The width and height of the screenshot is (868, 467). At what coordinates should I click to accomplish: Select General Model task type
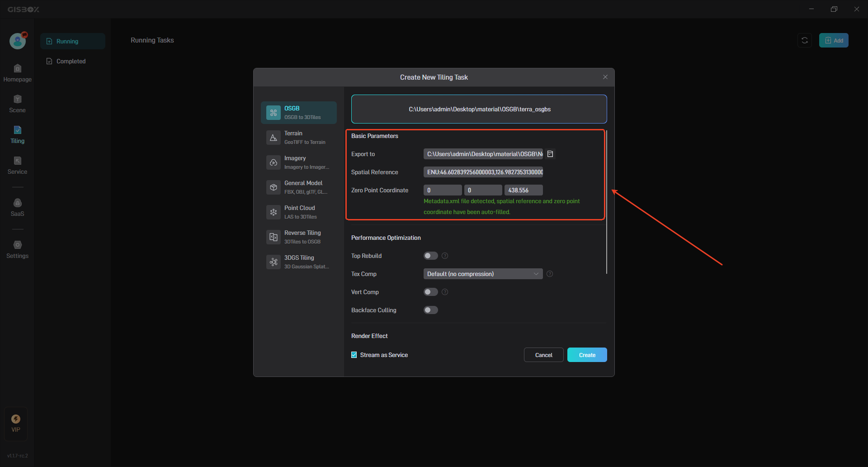[x=299, y=187]
